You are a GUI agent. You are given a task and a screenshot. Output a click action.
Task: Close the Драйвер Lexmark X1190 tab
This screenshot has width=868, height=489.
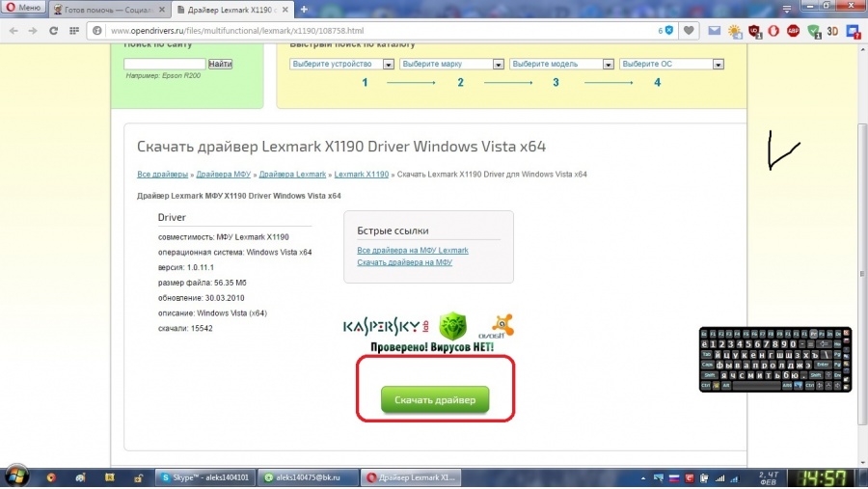click(285, 10)
